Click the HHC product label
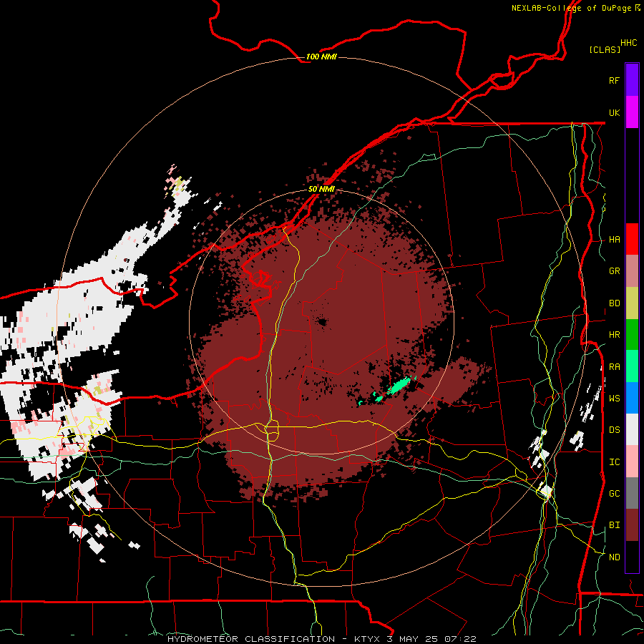 coord(629,43)
